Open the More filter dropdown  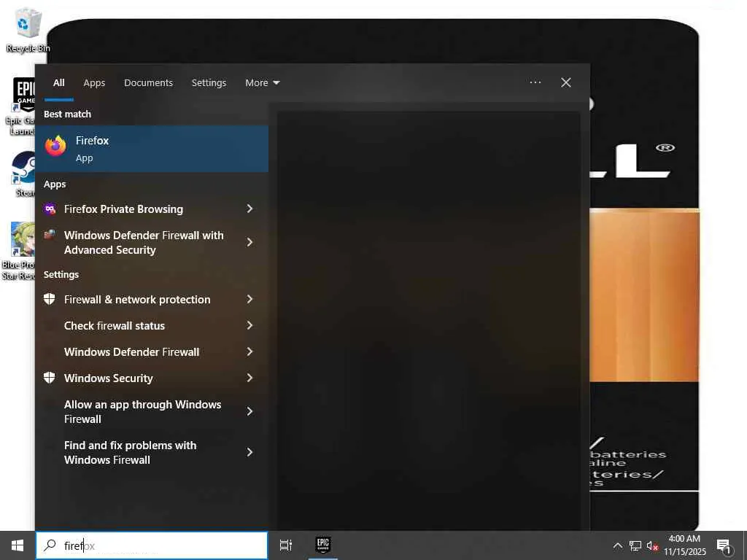pyautogui.click(x=262, y=83)
